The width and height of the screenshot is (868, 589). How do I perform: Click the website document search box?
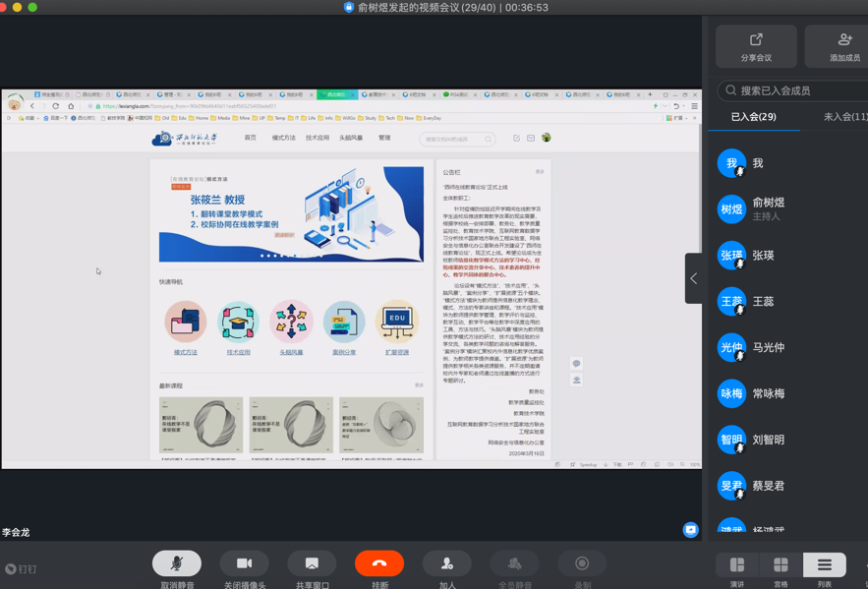[457, 139]
